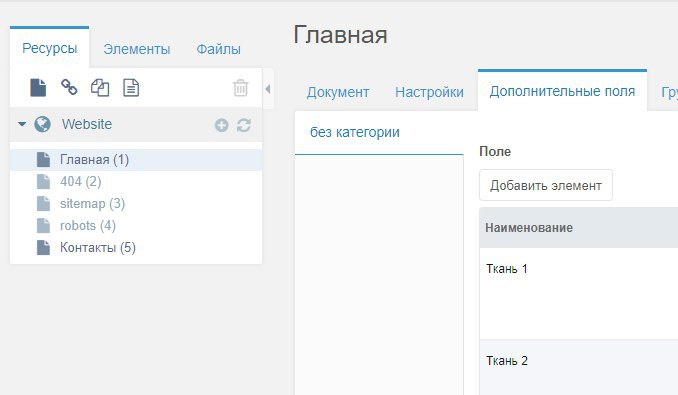The height and width of the screenshot is (395, 678).
Task: Switch to the Элементы tab
Action: click(137, 49)
